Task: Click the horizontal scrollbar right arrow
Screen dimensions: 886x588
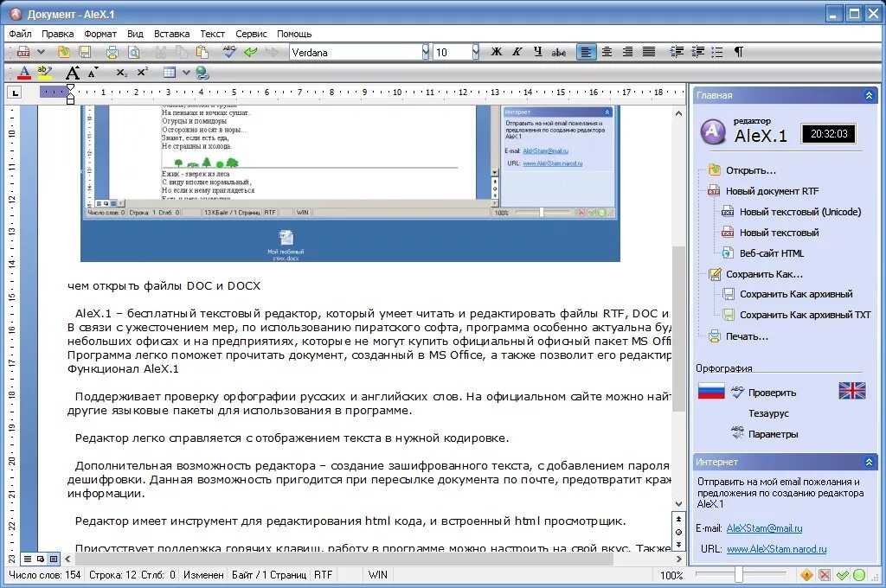Action: point(679,559)
